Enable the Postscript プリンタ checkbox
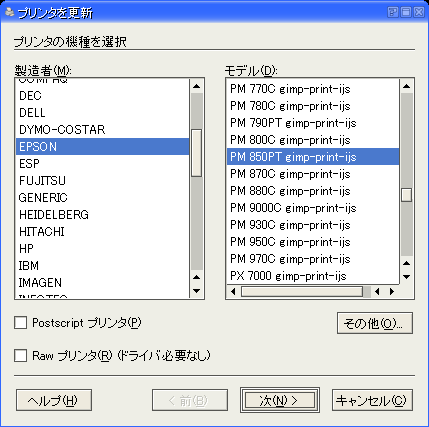Image resolution: width=429 pixels, height=427 pixels. 21,323
